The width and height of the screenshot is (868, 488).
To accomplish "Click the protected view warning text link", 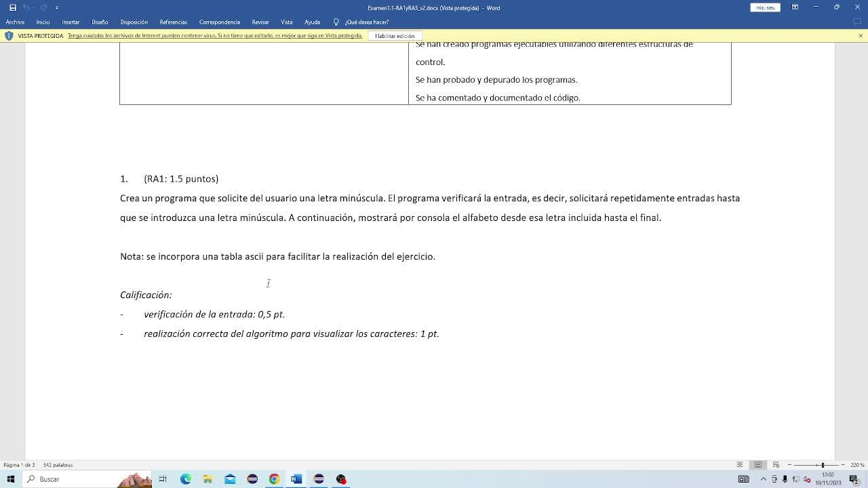I will [215, 36].
